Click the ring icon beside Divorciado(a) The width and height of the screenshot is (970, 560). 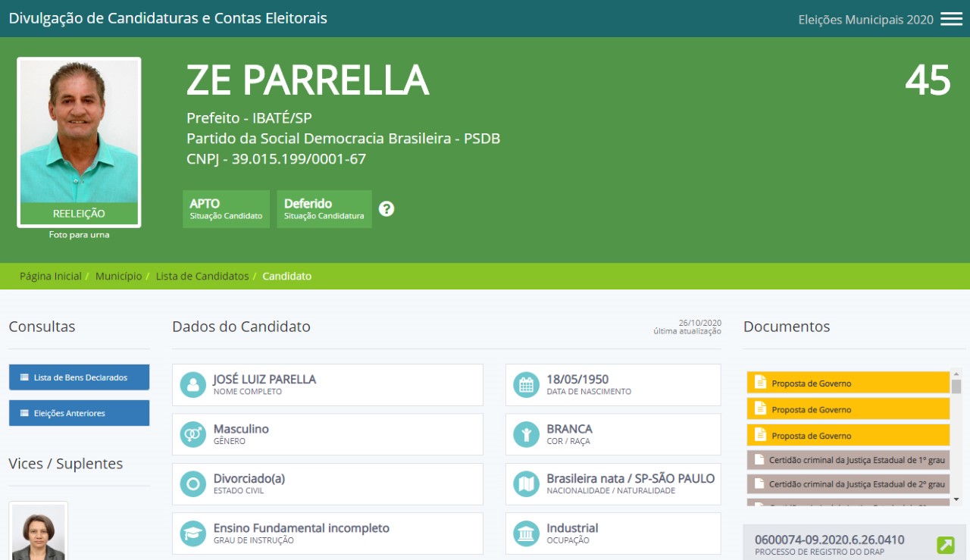(193, 483)
